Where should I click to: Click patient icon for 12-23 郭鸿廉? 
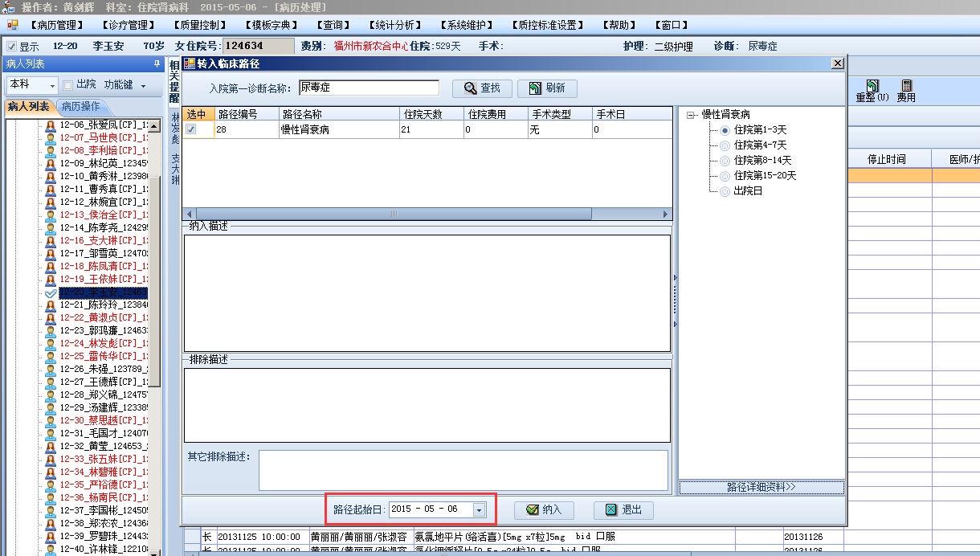tap(51, 330)
